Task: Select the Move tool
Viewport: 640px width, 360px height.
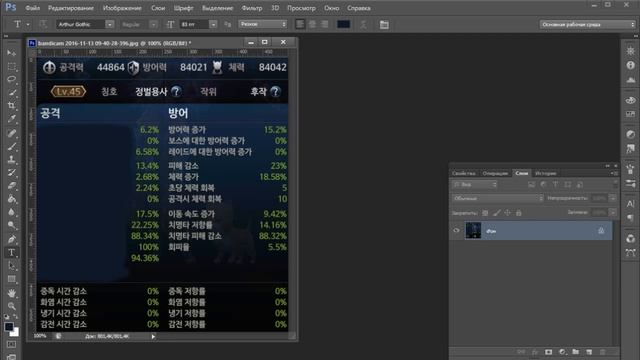Action: pos(11,53)
